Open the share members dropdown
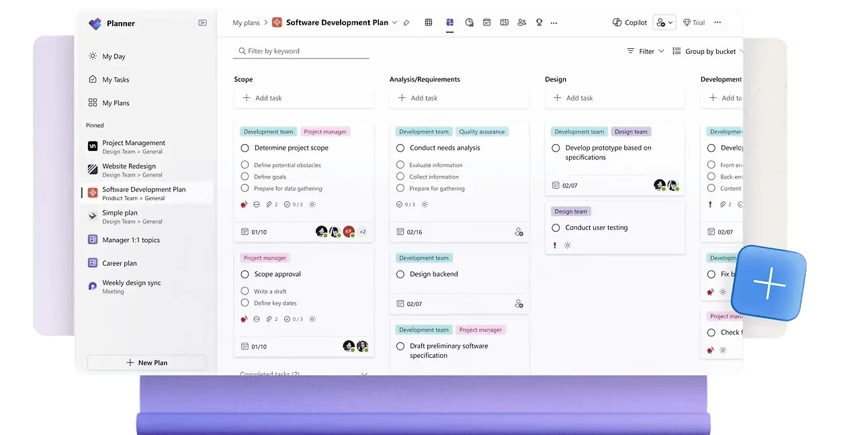The height and width of the screenshot is (435, 868). click(664, 22)
